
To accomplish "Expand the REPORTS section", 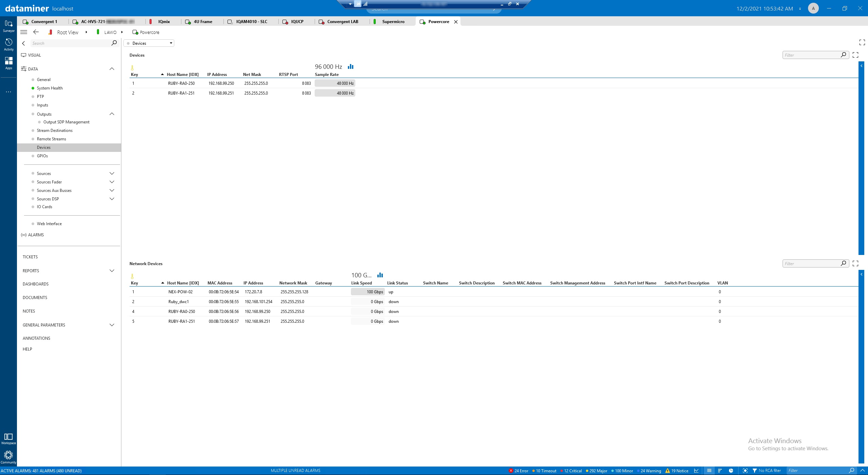I will point(112,271).
